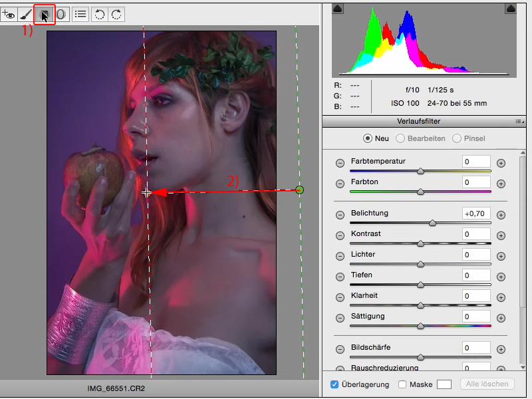532x399 pixels.
Task: Click the Lichter slider handle
Action: [x=420, y=264]
